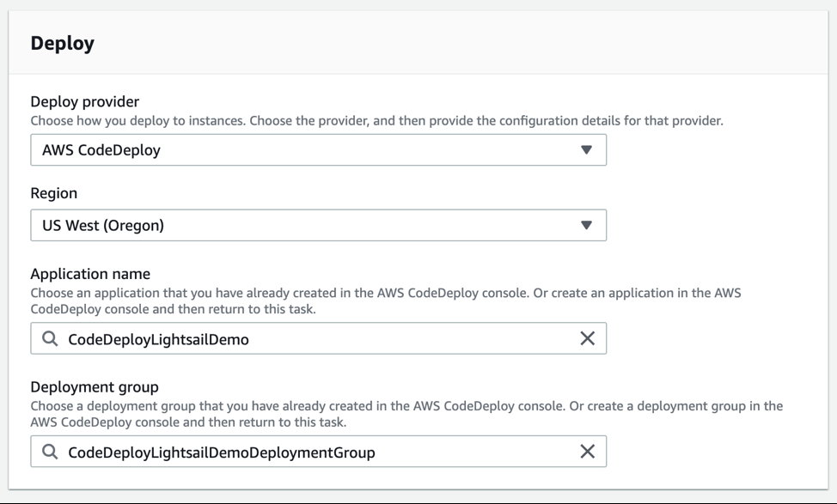Click the dropdown arrow on Region selector

click(587, 225)
